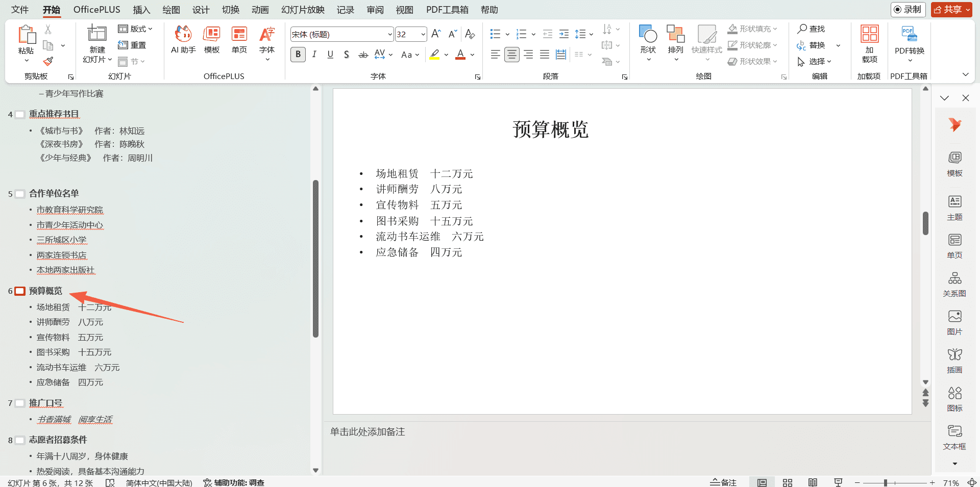
Task: Open 形状 shapes gallery icon
Action: (x=648, y=34)
